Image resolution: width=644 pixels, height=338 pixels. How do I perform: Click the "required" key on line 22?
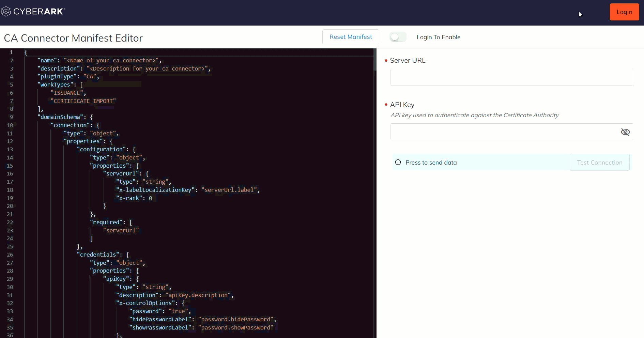tap(106, 222)
